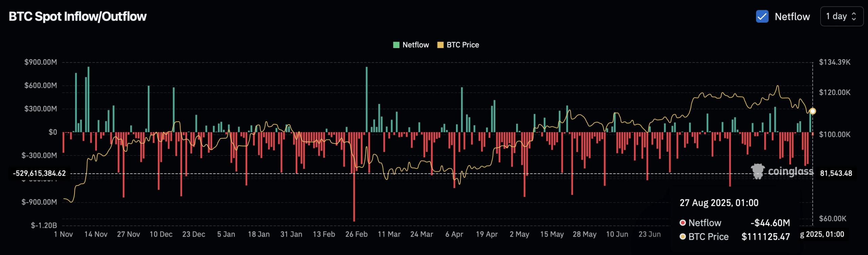
Task: Click the '$900.00M' left axis label
Action: click(x=41, y=62)
